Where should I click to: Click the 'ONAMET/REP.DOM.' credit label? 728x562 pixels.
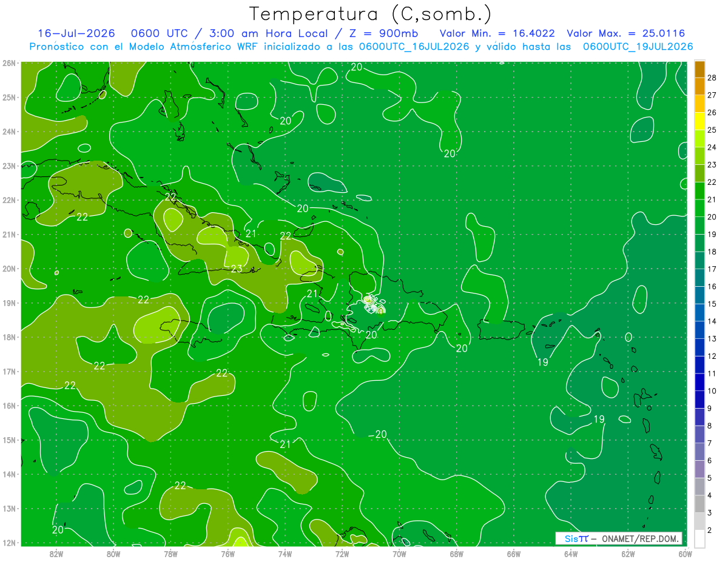click(640, 539)
